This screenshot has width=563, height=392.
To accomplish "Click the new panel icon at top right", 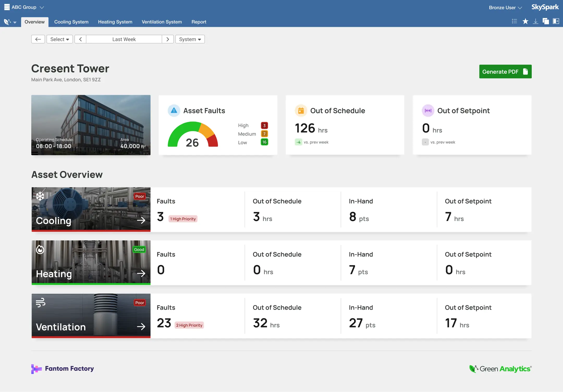I will 556,21.
